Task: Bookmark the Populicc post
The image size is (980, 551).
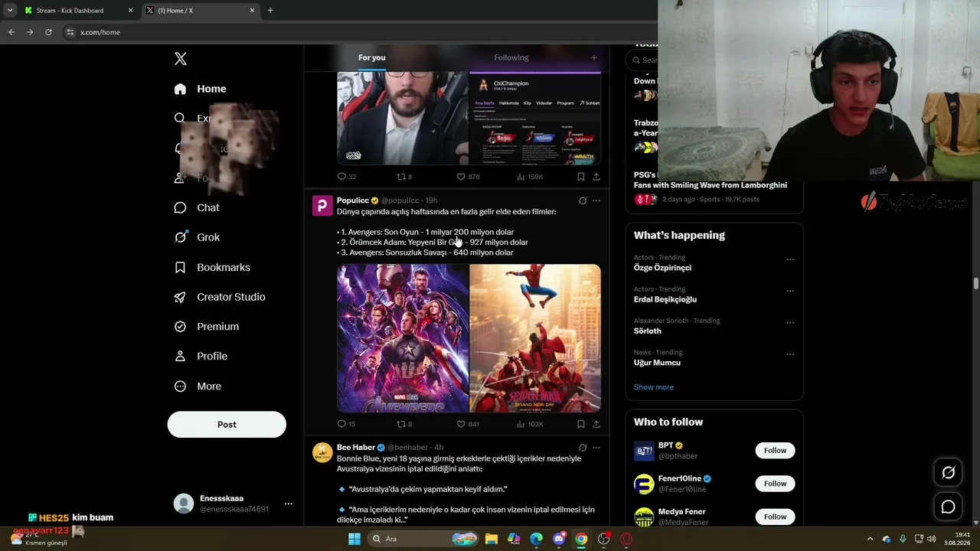Action: pos(581,424)
